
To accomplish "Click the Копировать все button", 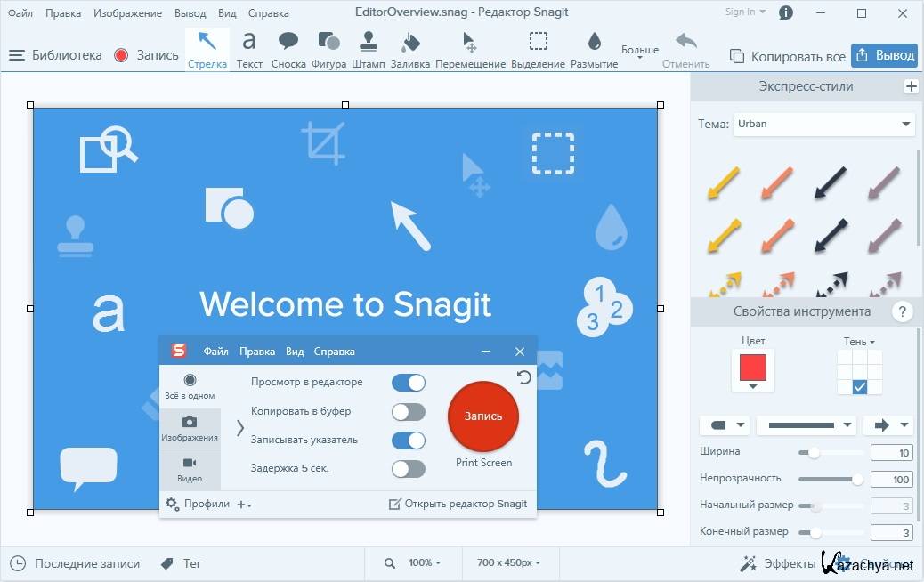I will point(788,56).
